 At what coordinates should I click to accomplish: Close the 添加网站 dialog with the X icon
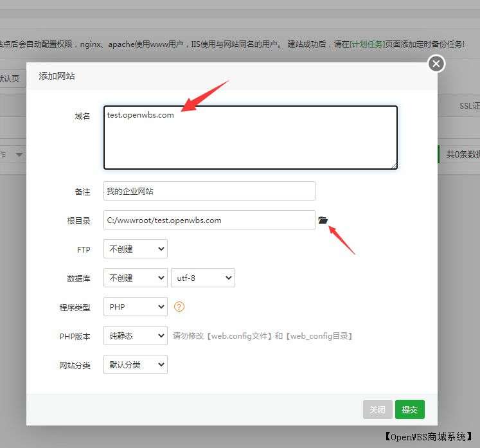[436, 64]
